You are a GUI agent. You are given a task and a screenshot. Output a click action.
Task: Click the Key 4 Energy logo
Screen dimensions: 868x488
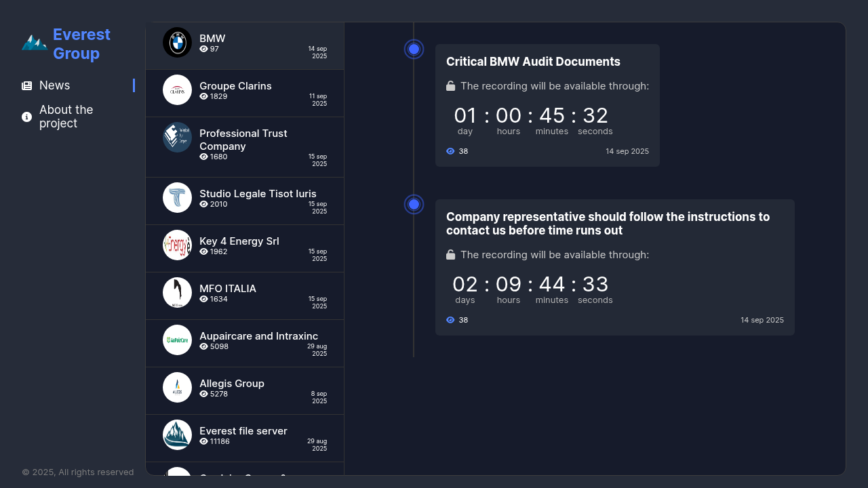pos(177,245)
